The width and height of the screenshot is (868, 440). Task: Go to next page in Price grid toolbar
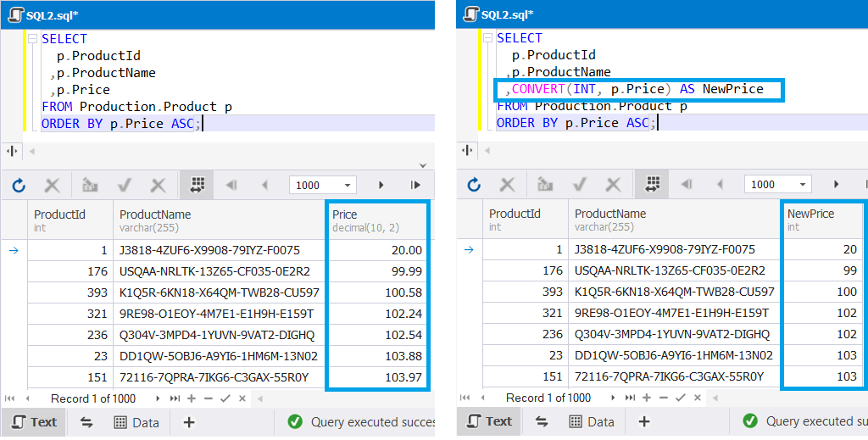381,186
